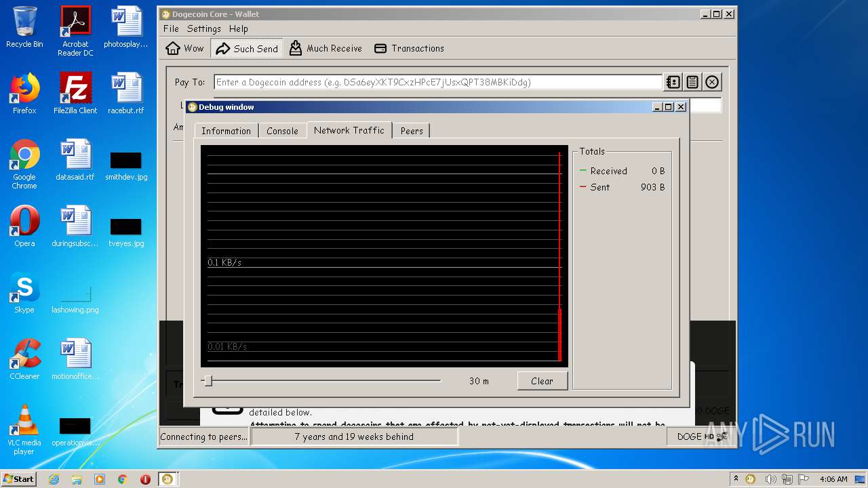868x488 pixels.
Task: Open the Settings menu
Action: [203, 28]
